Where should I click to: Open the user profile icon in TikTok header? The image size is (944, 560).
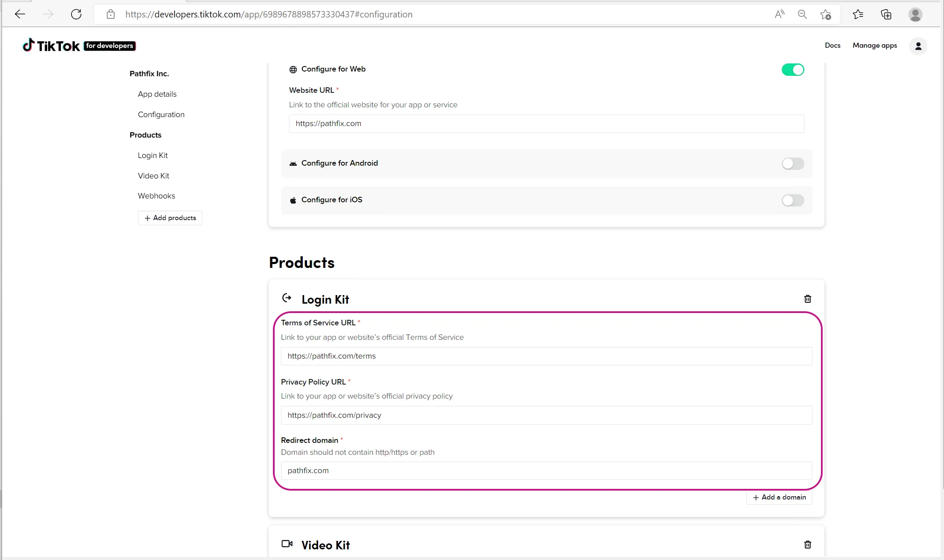click(x=918, y=46)
